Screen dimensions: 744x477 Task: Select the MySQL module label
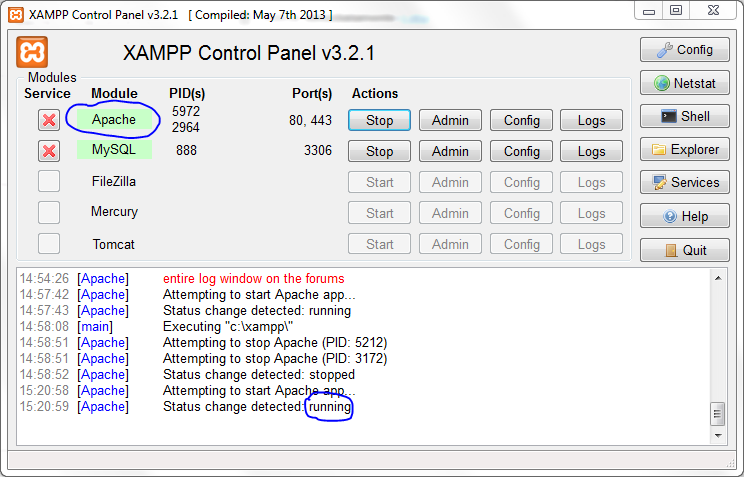pyautogui.click(x=114, y=150)
